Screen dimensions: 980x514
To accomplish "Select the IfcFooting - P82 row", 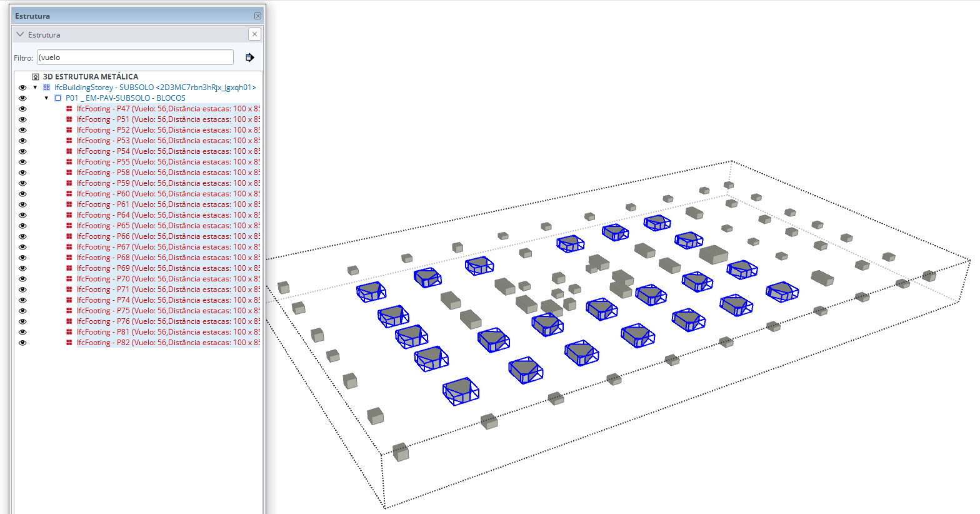I will pyautogui.click(x=168, y=343).
